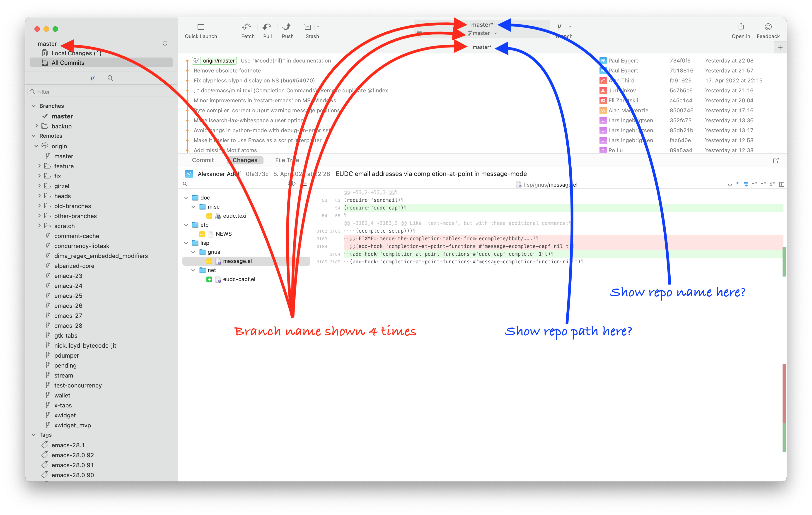The width and height of the screenshot is (812, 515).
Task: Click the message.el file path header
Action: [x=547, y=185]
